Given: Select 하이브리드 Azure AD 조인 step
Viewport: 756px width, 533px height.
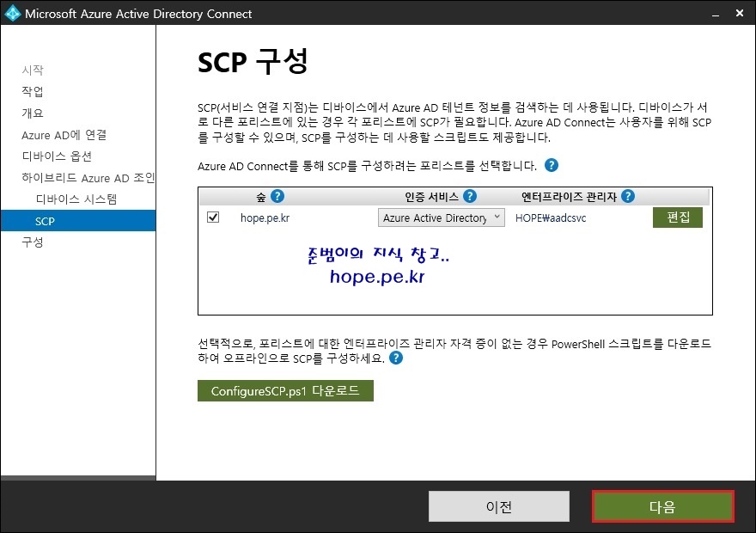Looking at the screenshot, I should [x=88, y=177].
